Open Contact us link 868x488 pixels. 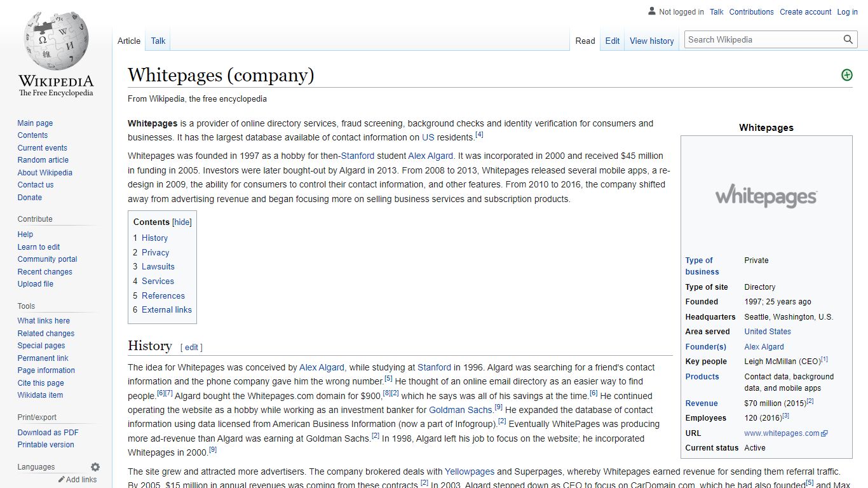pyautogui.click(x=36, y=185)
